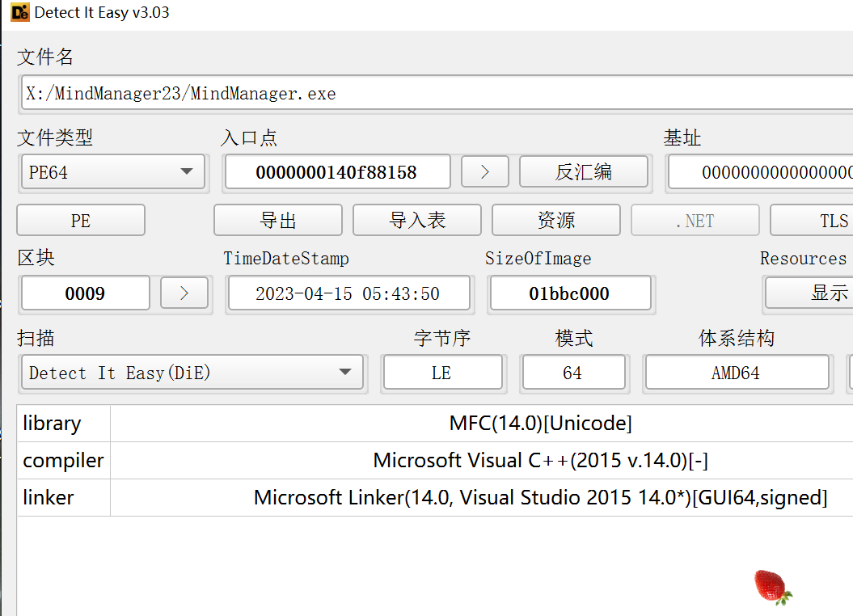Open the 文件类型 PE64 dropdown
Screen dimensions: 853x616
(112, 172)
